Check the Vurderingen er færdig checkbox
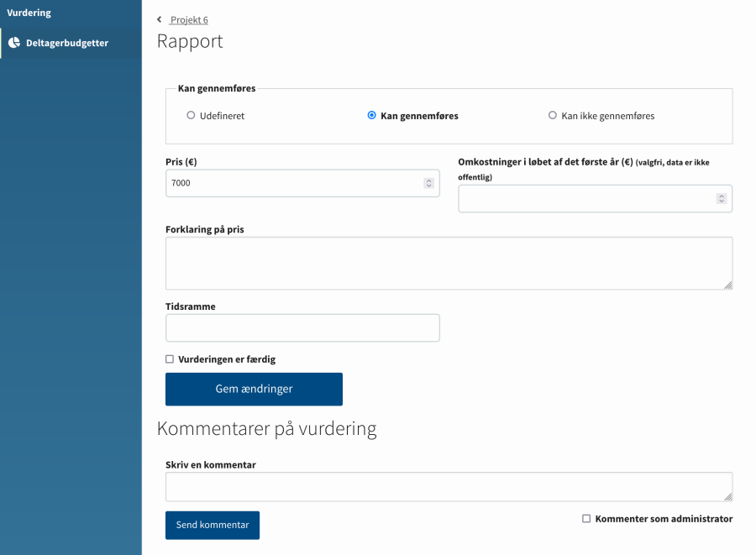 [170, 359]
